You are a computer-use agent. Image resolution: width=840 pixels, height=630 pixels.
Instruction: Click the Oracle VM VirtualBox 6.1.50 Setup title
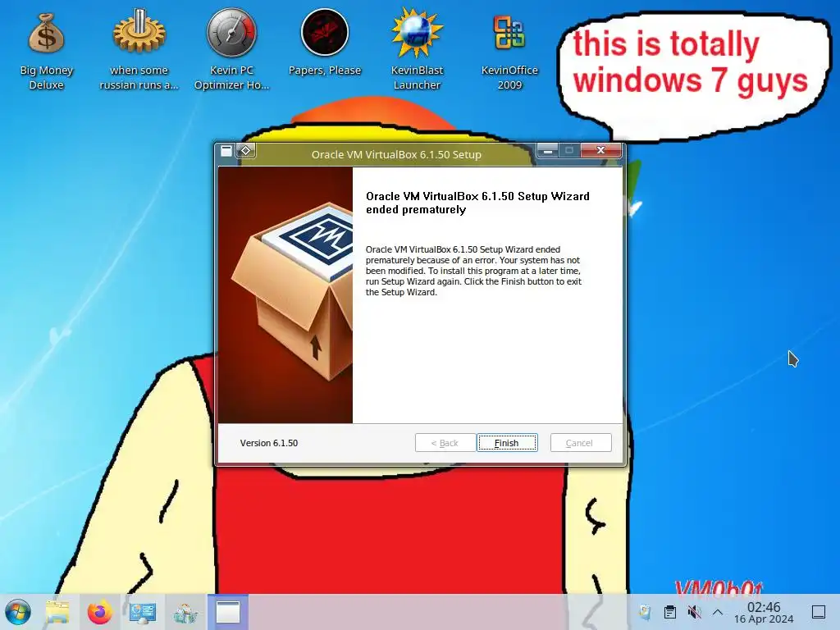click(x=396, y=154)
